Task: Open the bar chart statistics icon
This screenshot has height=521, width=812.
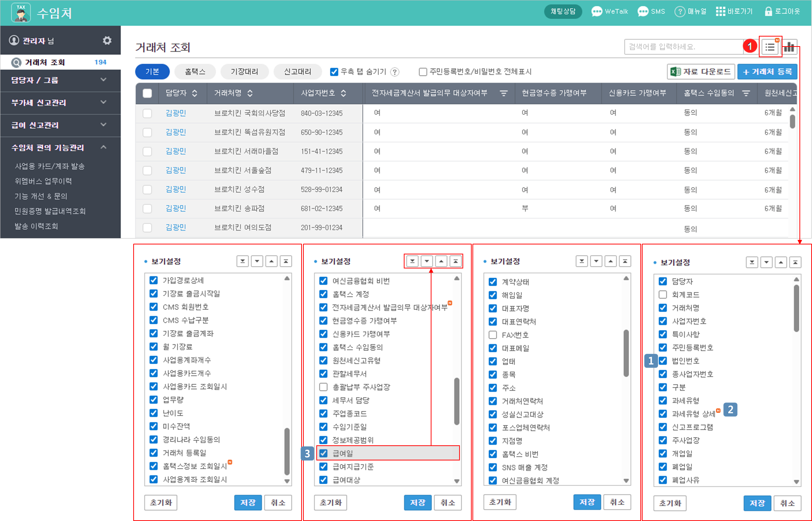Action: (x=789, y=47)
